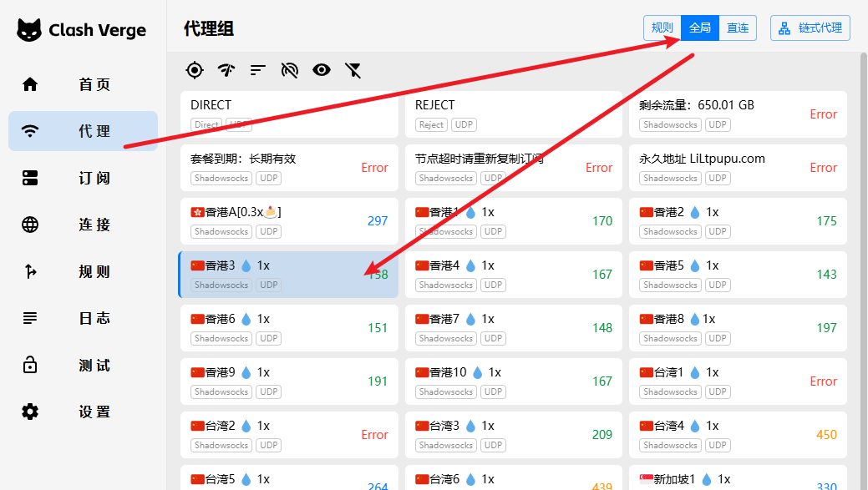
Task: Open the Home (首页) page
Action: point(83,84)
